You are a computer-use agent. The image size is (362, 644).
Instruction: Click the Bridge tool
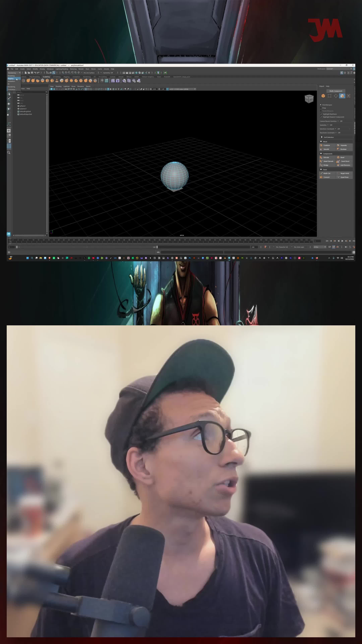pyautogui.click(x=327, y=165)
